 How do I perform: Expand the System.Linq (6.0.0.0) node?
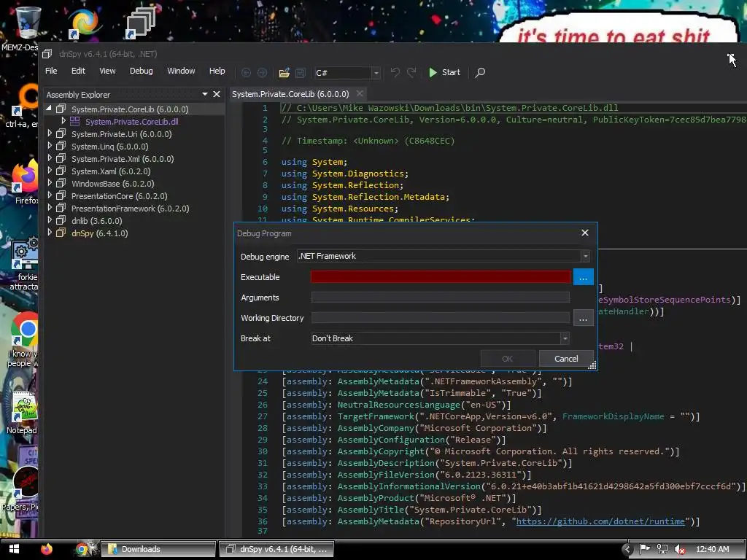pos(50,146)
